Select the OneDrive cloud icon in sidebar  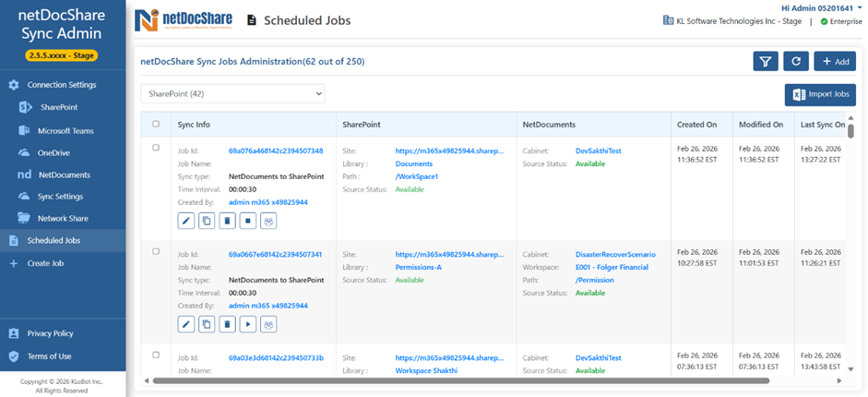pos(24,153)
